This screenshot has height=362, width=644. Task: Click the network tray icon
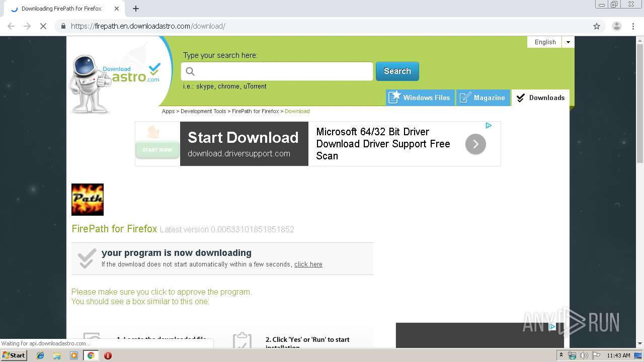[572, 355]
